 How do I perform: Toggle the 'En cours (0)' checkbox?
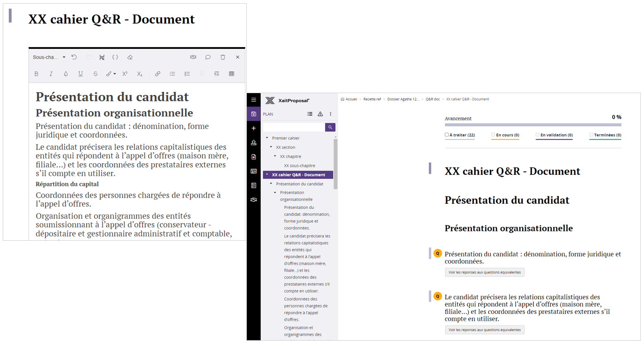click(493, 135)
